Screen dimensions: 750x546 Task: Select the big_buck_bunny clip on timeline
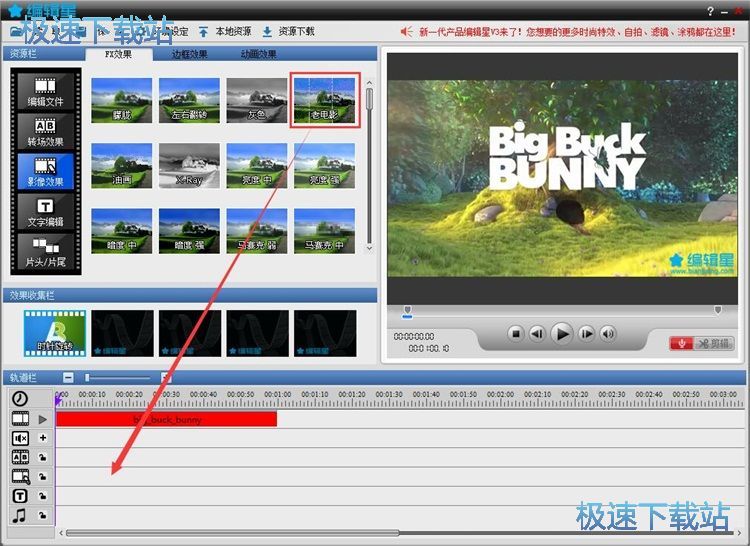coord(166,419)
